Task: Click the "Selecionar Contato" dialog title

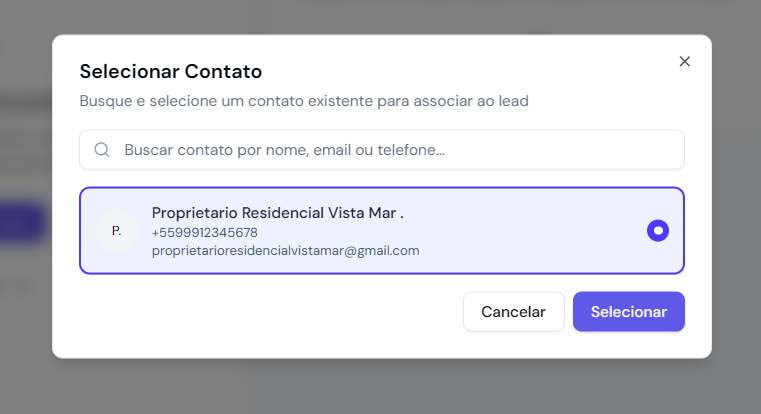Action: pos(171,72)
